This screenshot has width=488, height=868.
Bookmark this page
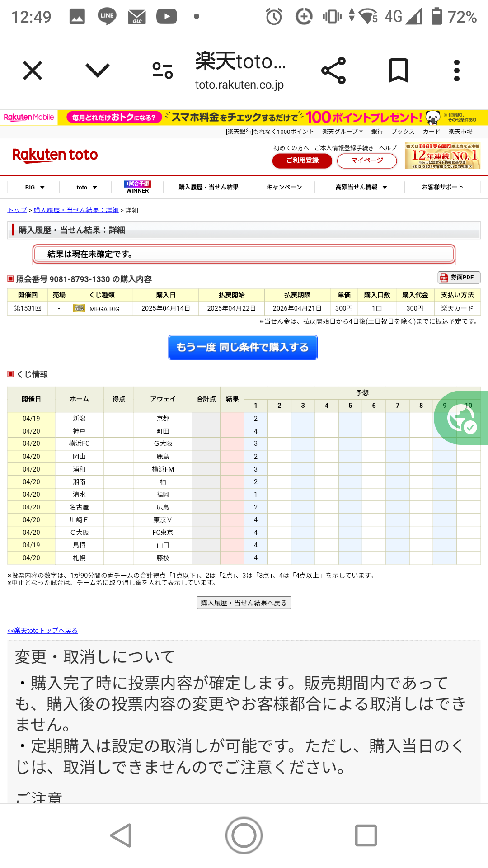[399, 71]
